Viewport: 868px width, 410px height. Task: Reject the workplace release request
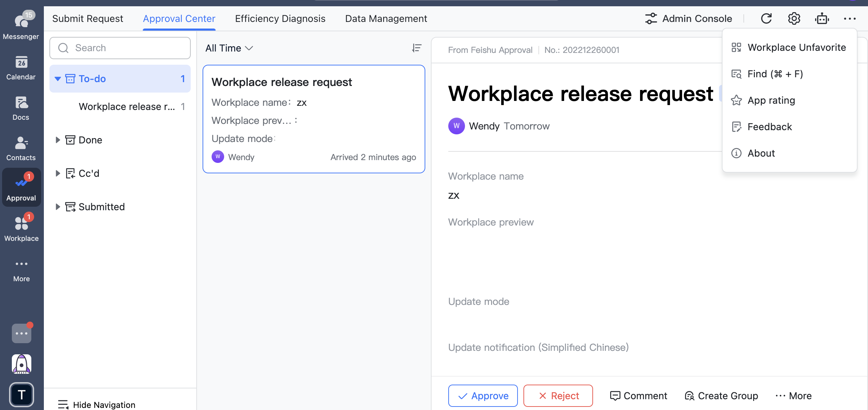pos(558,396)
